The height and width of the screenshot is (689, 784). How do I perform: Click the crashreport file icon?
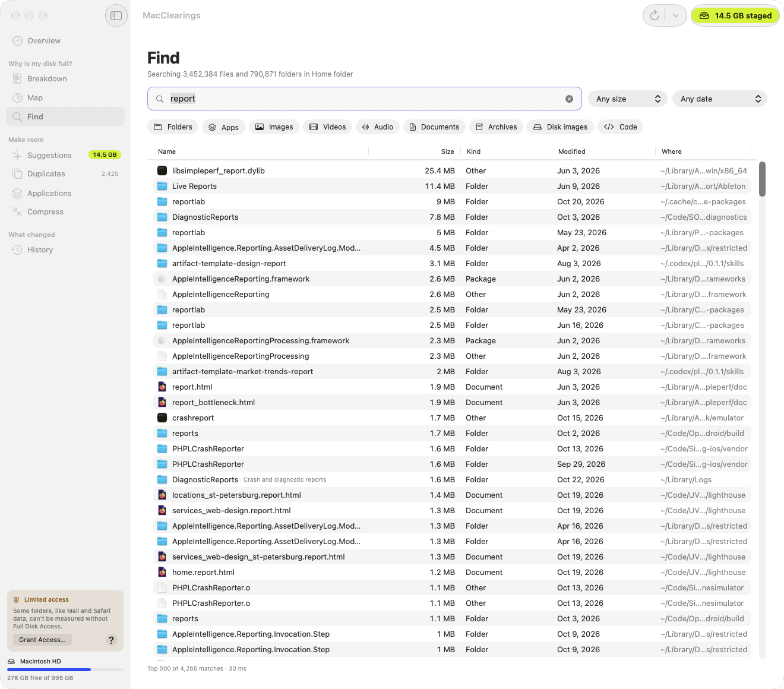point(162,418)
